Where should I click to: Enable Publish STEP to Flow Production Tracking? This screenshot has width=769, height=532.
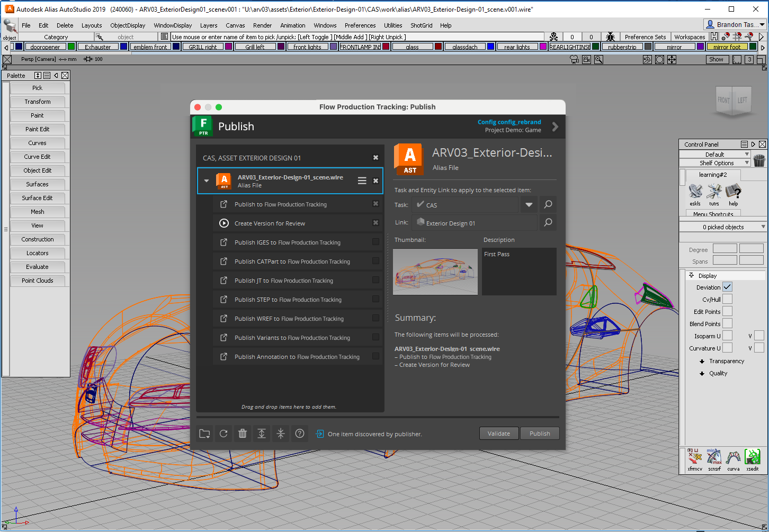point(375,299)
